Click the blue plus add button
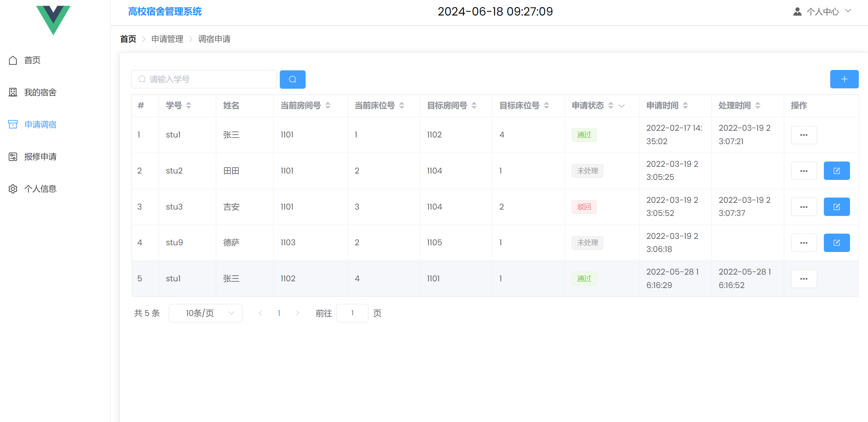Viewport: 868px width, 422px height. 844,79
